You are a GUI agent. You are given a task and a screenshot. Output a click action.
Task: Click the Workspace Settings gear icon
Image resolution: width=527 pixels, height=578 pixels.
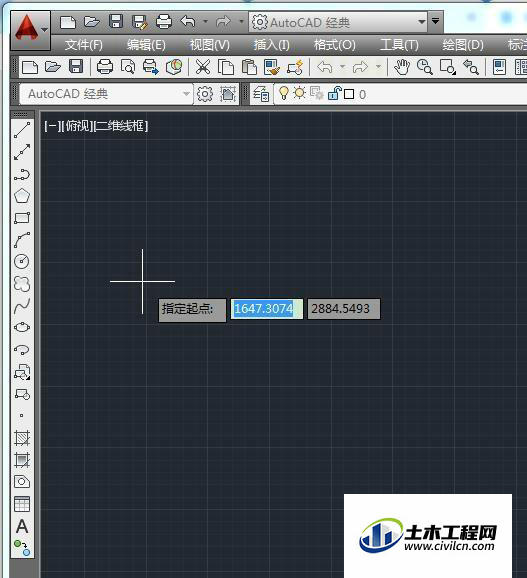[205, 94]
